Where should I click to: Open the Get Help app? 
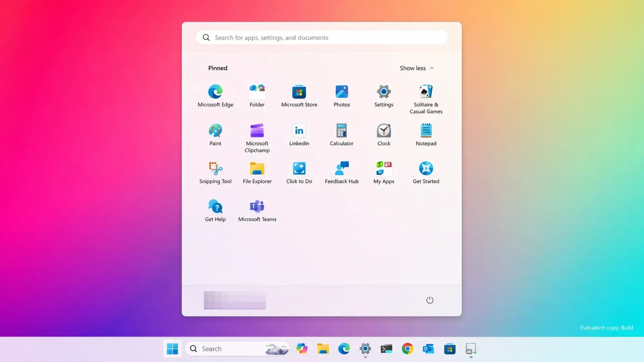point(215,211)
